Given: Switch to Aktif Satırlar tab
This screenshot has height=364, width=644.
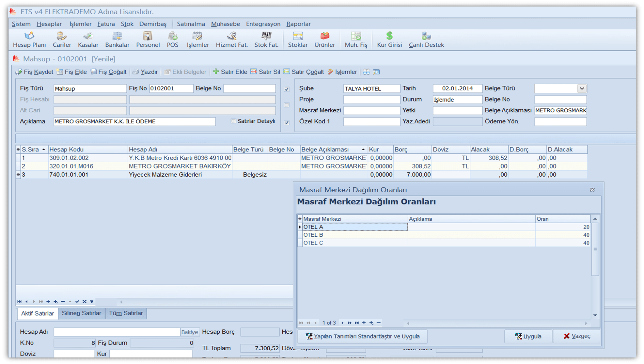Looking at the screenshot, I should pos(38,313).
